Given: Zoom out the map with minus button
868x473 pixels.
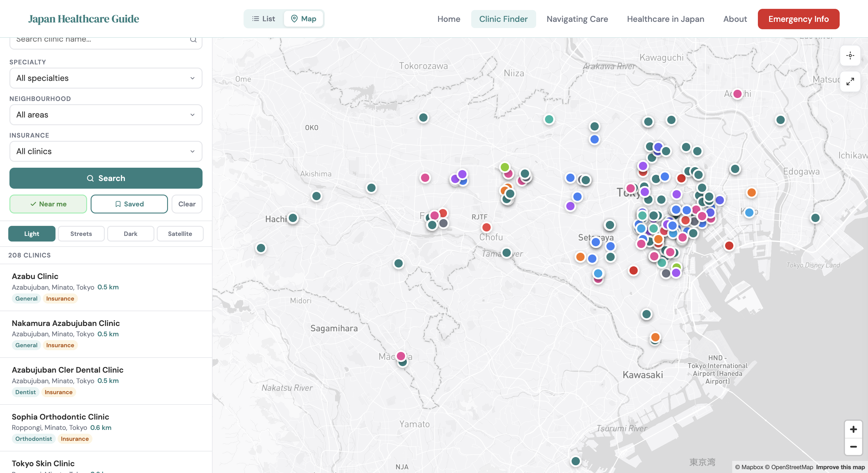Looking at the screenshot, I should tap(853, 447).
